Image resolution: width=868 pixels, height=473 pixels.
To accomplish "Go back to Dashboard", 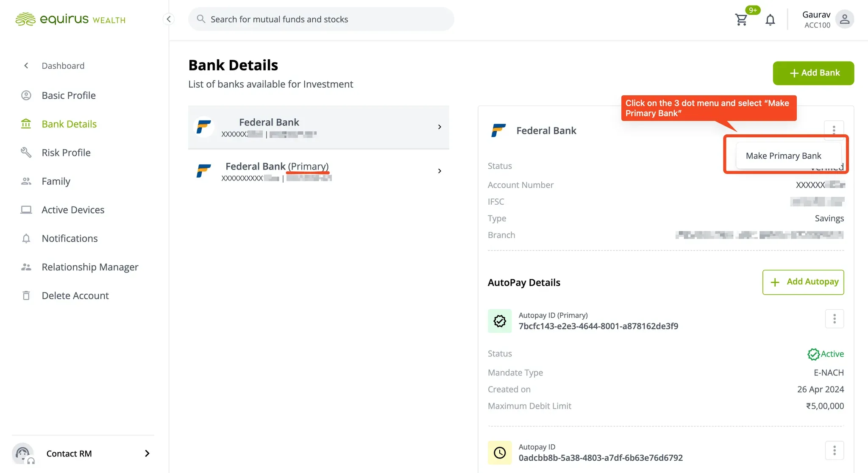I will 63,66.
